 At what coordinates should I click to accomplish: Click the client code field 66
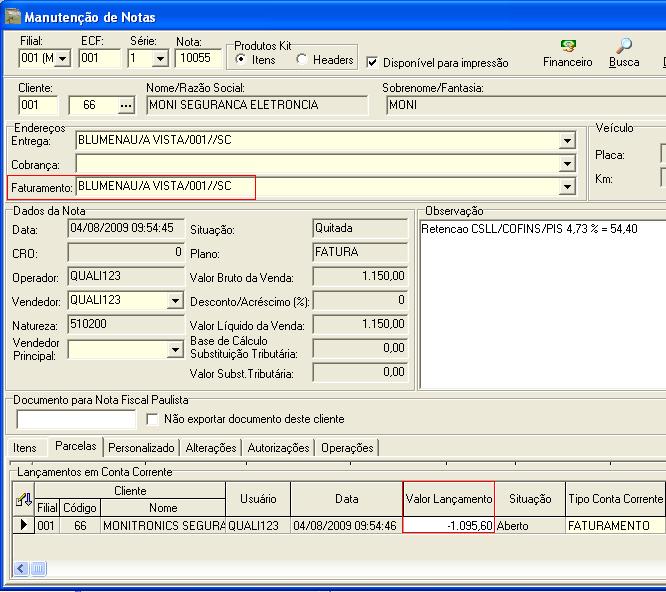click(93, 105)
